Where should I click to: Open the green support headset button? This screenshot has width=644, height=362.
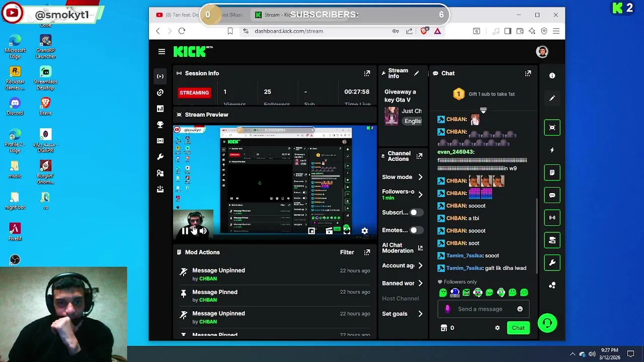[547, 323]
